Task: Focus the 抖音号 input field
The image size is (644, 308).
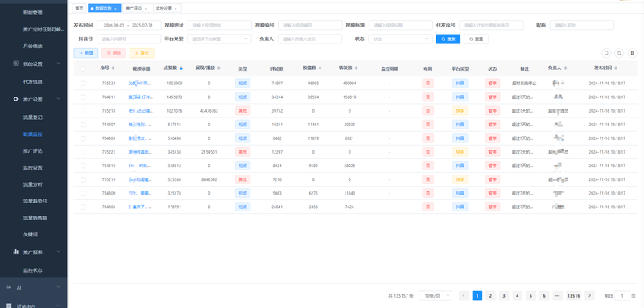Action: click(x=129, y=39)
